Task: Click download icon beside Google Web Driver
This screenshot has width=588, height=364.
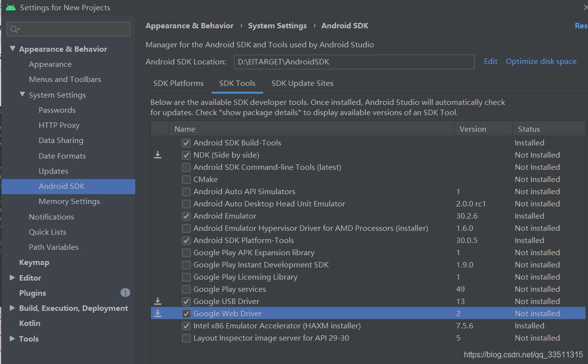Action: pos(158,313)
